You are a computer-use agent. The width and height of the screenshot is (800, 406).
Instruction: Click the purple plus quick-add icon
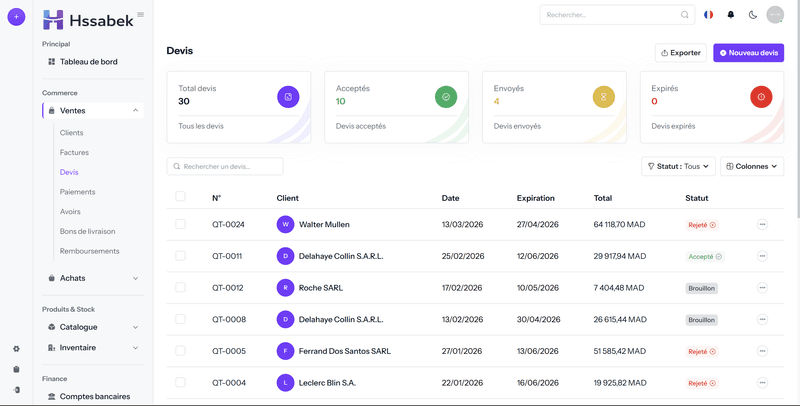pos(16,17)
